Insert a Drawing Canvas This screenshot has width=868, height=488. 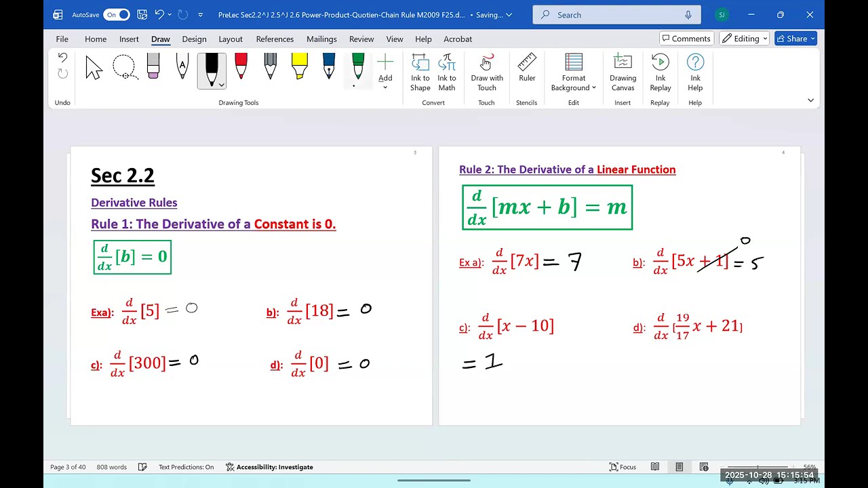(x=623, y=73)
